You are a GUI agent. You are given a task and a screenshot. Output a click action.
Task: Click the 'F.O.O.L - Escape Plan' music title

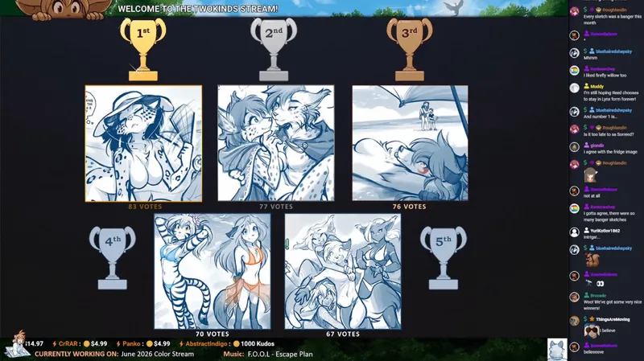[x=280, y=354]
